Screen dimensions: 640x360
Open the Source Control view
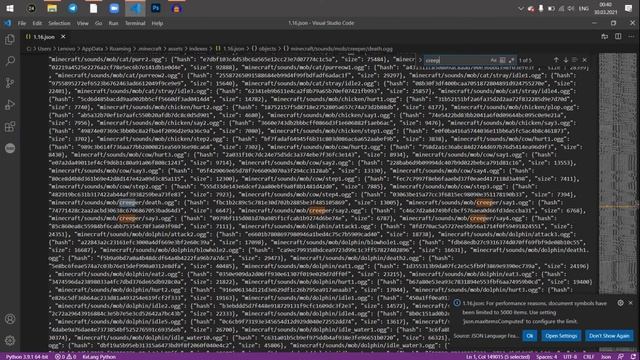(10, 83)
